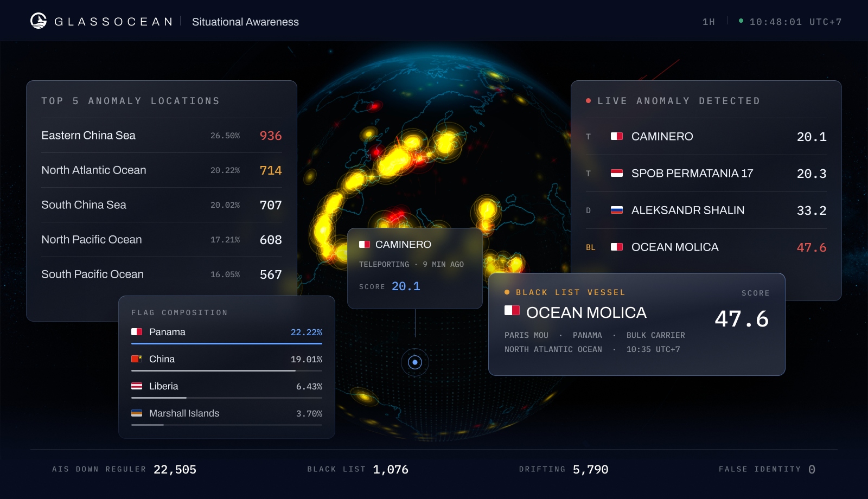868x499 pixels.
Task: Click the Panama 22.22% progress bar
Action: 227,343
